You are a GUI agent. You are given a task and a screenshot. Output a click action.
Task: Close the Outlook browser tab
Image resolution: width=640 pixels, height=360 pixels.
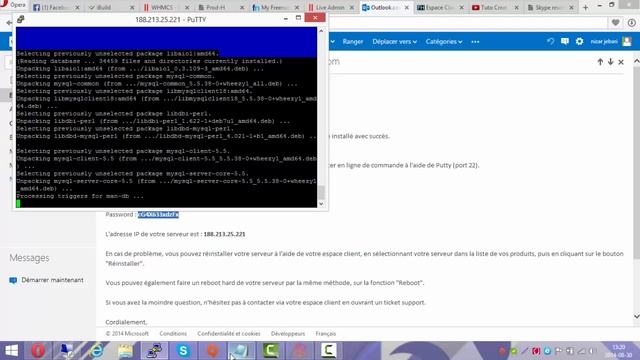pos(407,7)
